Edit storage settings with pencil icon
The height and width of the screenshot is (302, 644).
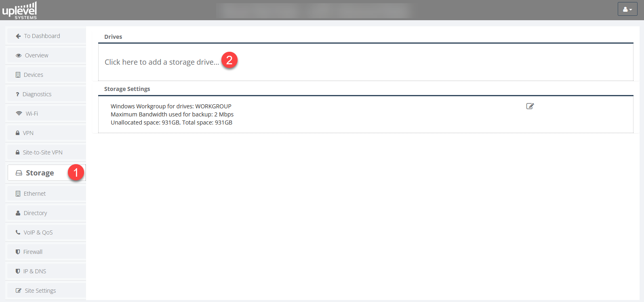(x=530, y=106)
